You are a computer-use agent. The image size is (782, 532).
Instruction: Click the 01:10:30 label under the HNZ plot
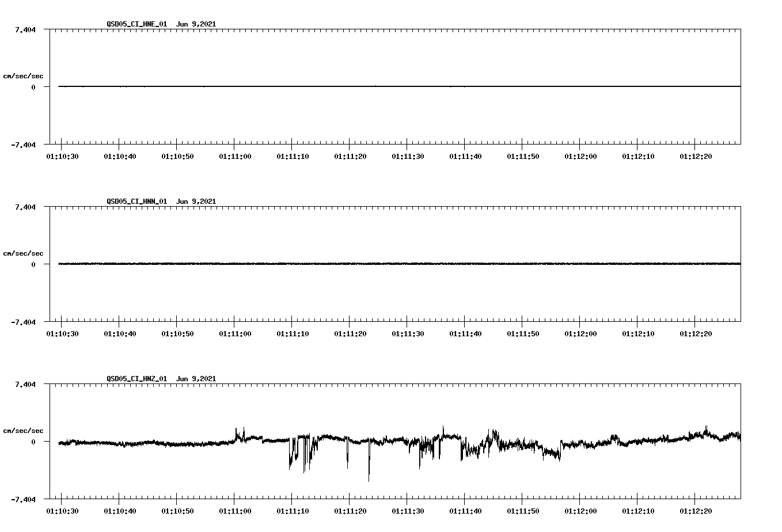(62, 511)
